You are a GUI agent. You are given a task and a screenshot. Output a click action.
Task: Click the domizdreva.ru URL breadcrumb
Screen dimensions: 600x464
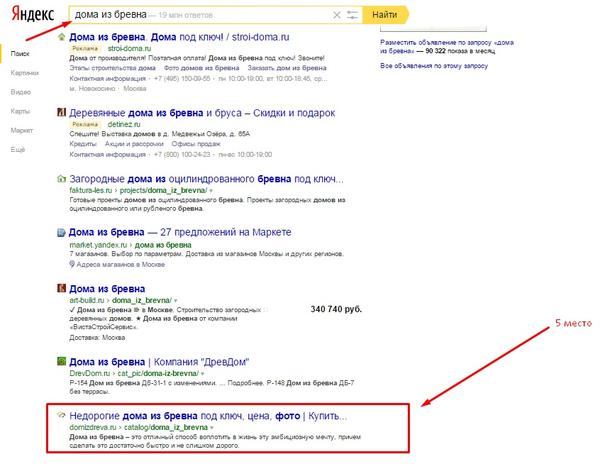click(139, 427)
